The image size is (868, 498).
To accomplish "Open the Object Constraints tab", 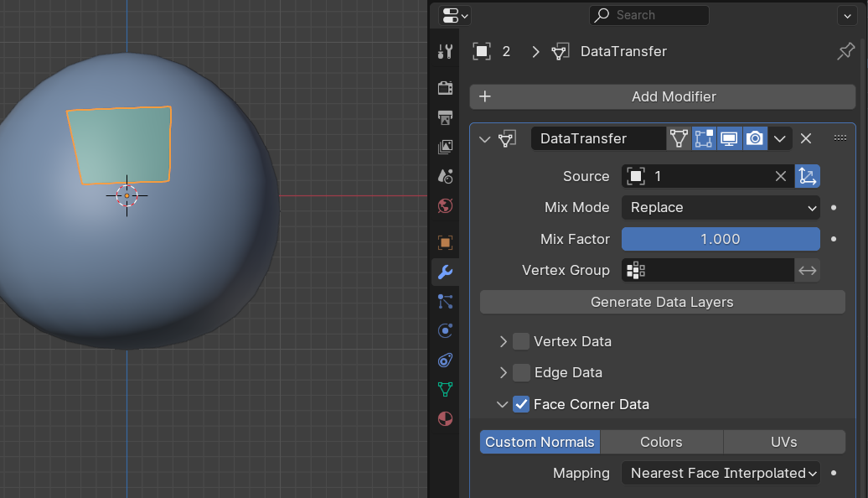I will tap(445, 361).
